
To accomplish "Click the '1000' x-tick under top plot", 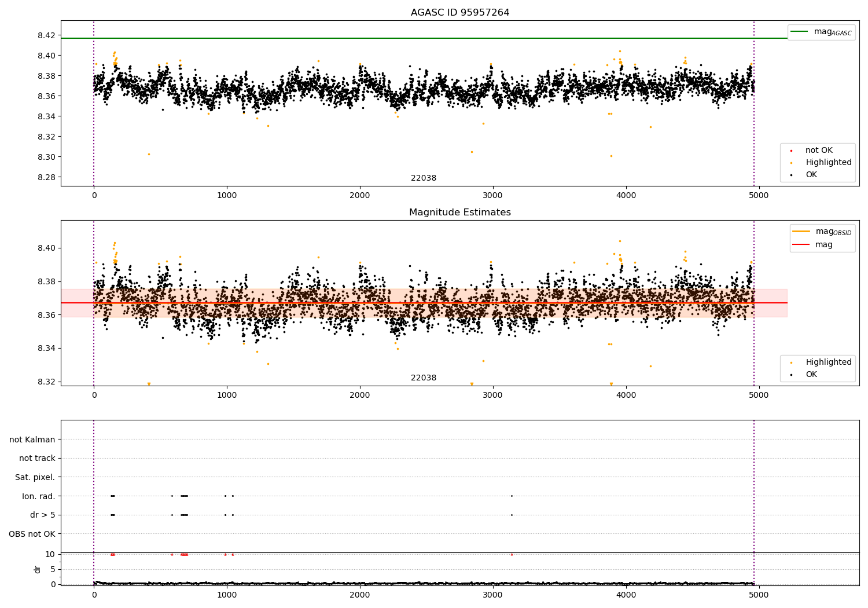I will (227, 196).
